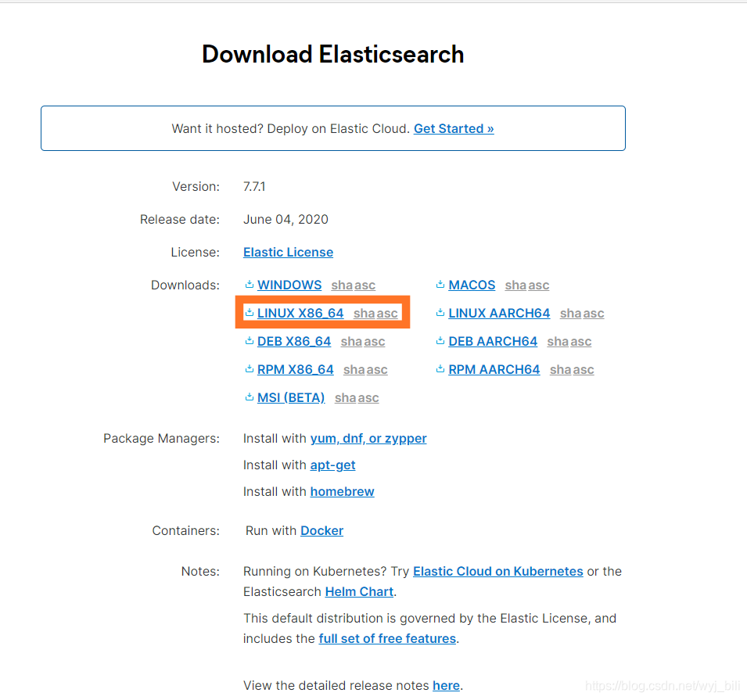This screenshot has height=700, width=747.
Task: Click the download icon beside MACOS
Action: pos(440,285)
